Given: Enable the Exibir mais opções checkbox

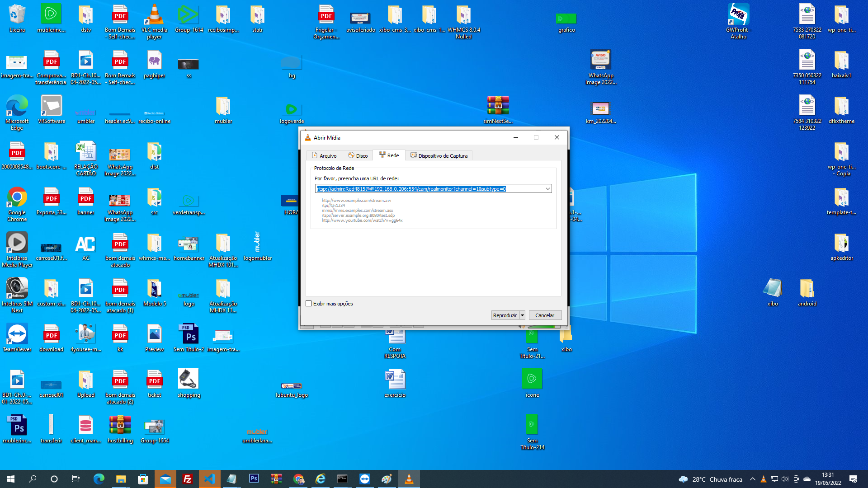Looking at the screenshot, I should (309, 304).
